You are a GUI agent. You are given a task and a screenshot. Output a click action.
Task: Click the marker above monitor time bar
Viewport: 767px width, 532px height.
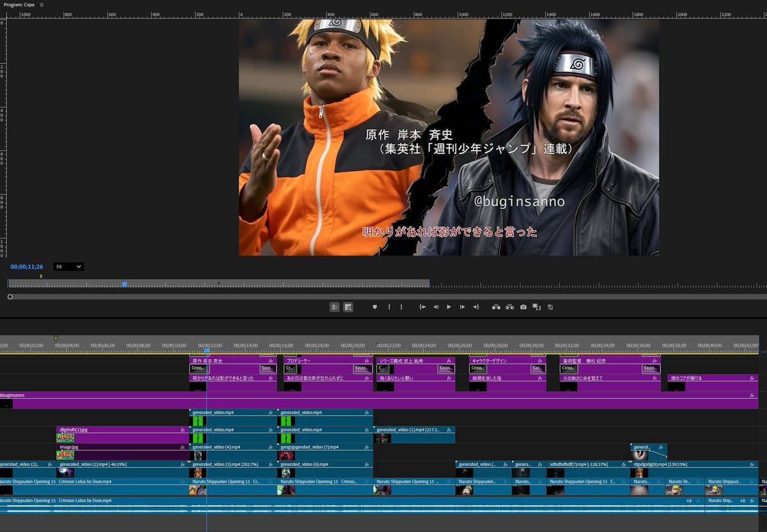[41, 277]
